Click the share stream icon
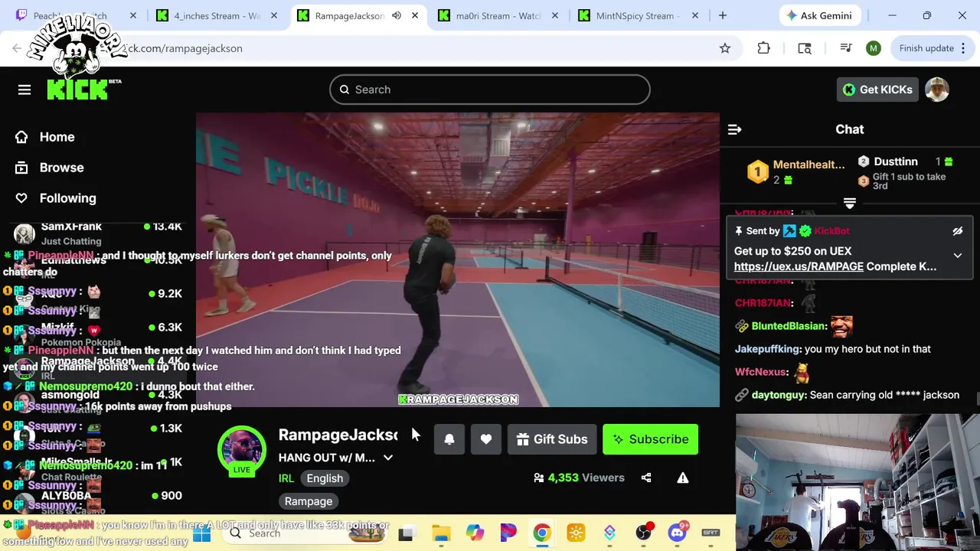 [x=646, y=478]
